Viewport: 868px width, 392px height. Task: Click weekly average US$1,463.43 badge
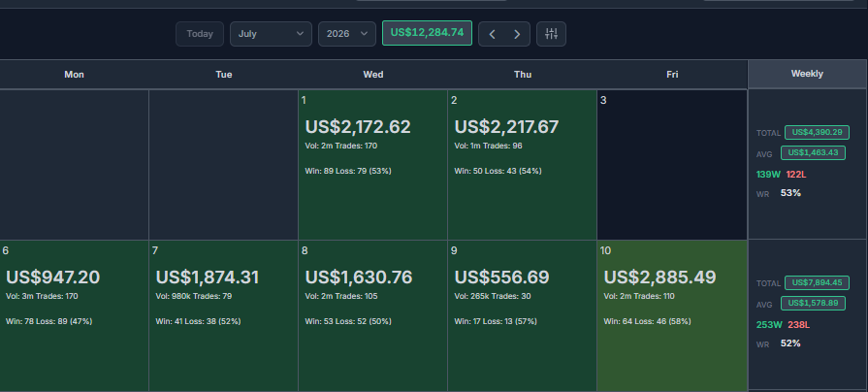tap(813, 152)
